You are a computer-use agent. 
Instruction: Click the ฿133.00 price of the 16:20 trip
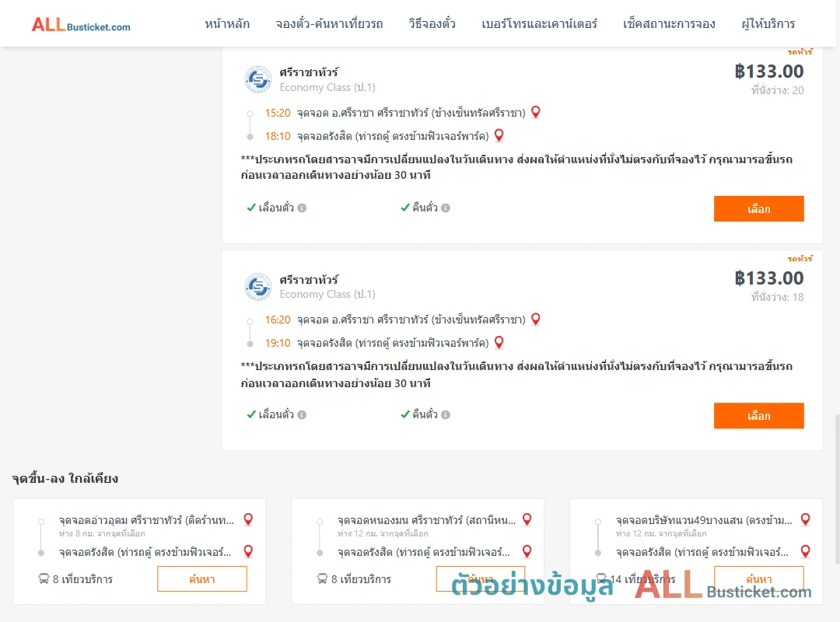click(x=768, y=278)
